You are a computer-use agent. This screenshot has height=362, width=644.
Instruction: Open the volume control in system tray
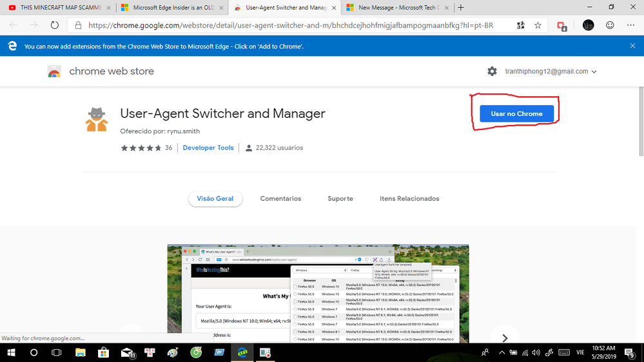[x=536, y=352]
